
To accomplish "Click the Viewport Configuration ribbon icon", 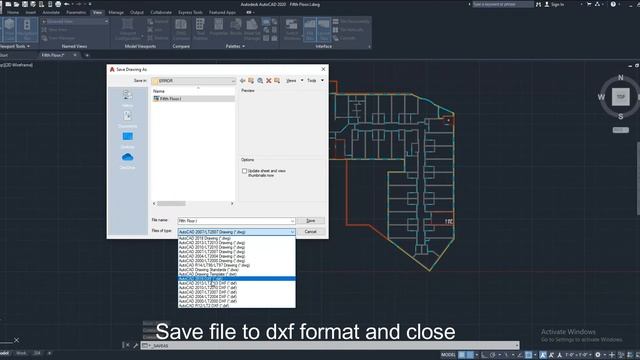I will click(x=128, y=29).
